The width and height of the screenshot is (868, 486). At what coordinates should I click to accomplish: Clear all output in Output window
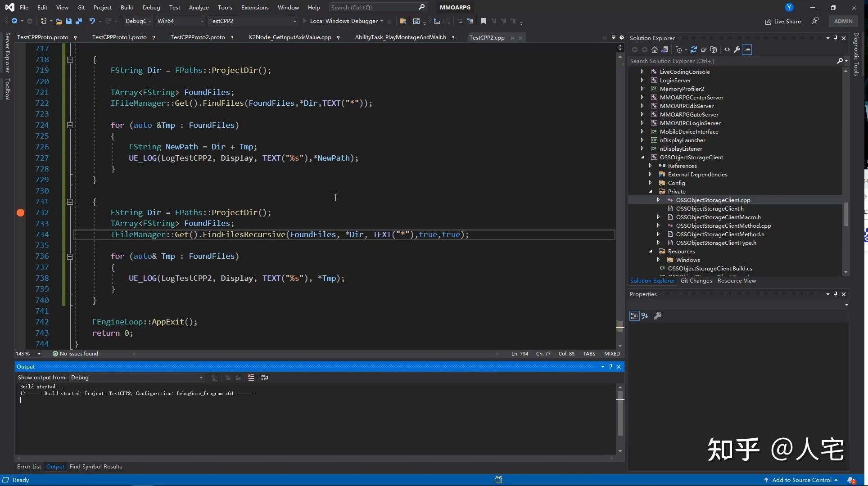click(251, 378)
